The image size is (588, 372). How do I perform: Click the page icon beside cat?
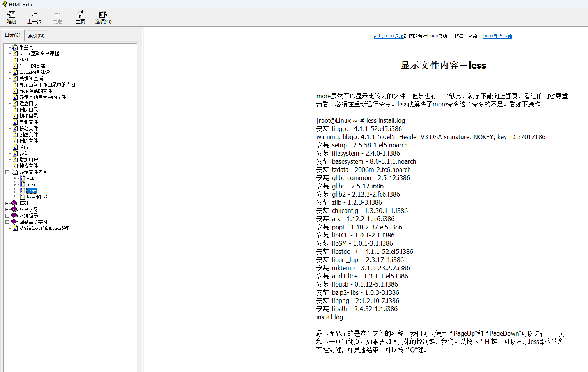(23, 178)
